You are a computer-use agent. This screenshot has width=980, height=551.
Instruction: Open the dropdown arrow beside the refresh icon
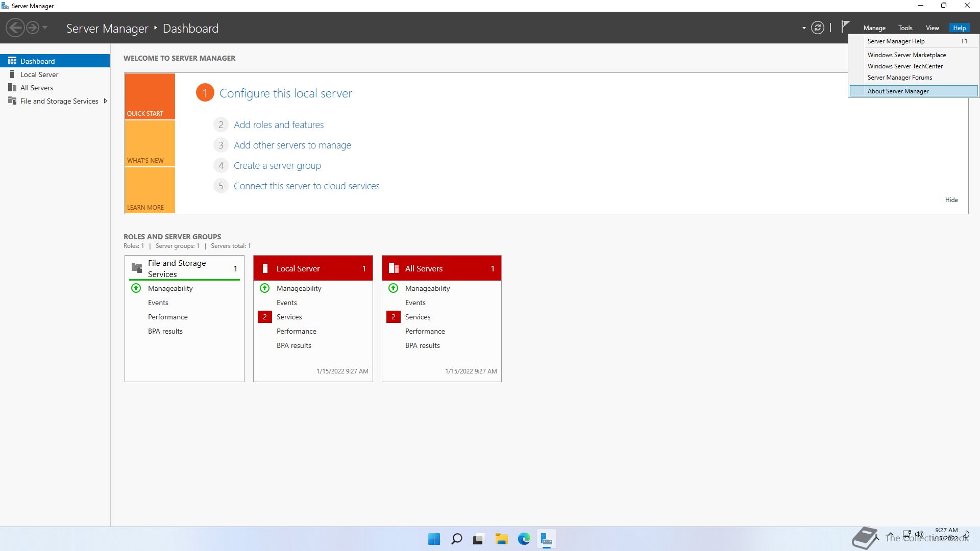(804, 28)
